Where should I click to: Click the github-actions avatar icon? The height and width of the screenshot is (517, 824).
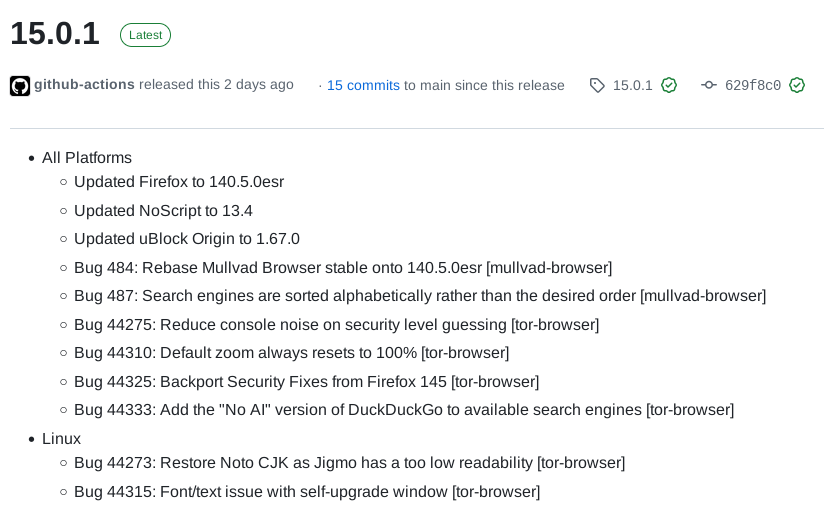click(x=20, y=86)
